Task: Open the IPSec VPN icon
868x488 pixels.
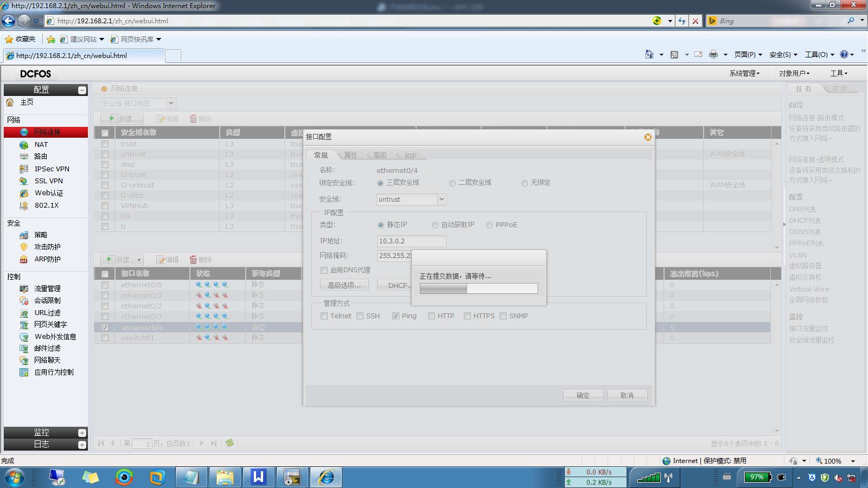Action: coord(24,169)
